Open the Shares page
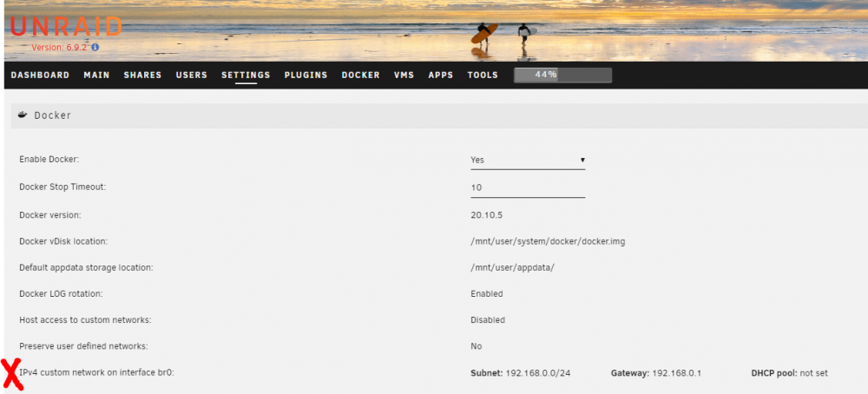 [x=143, y=76]
